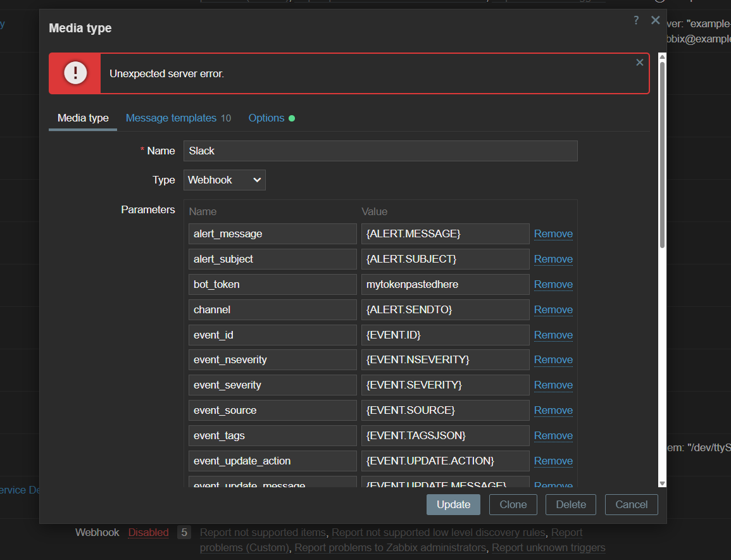Click the Name input field
Image resolution: width=731 pixels, height=560 pixels.
pos(380,151)
